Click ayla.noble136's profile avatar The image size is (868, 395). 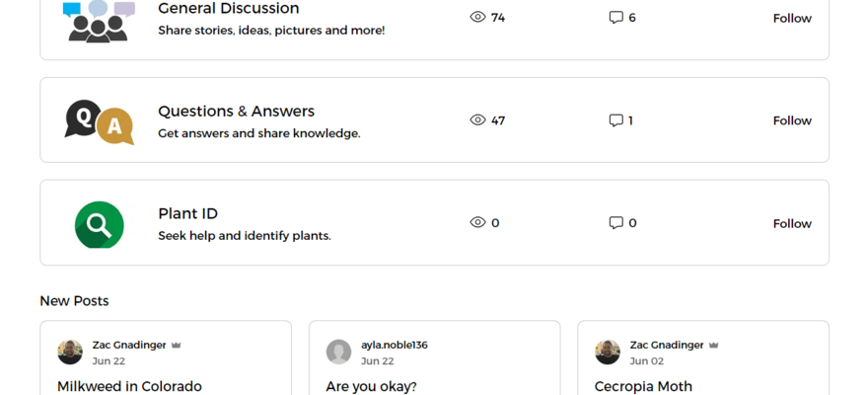[x=338, y=353]
